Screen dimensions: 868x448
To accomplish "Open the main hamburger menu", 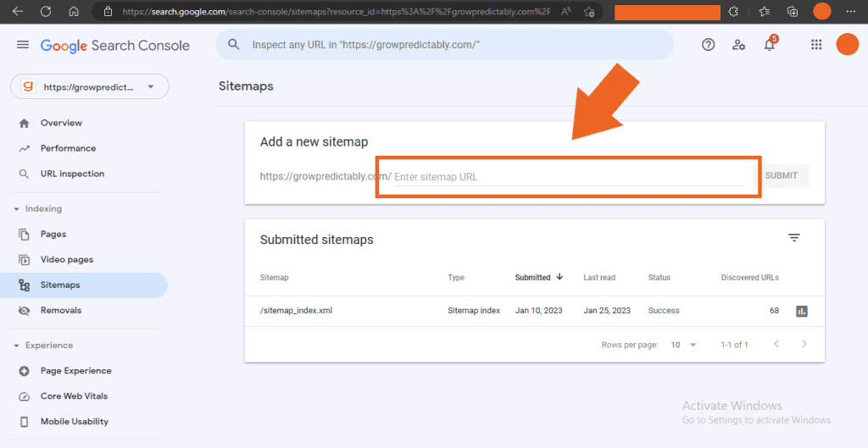I will coord(23,45).
